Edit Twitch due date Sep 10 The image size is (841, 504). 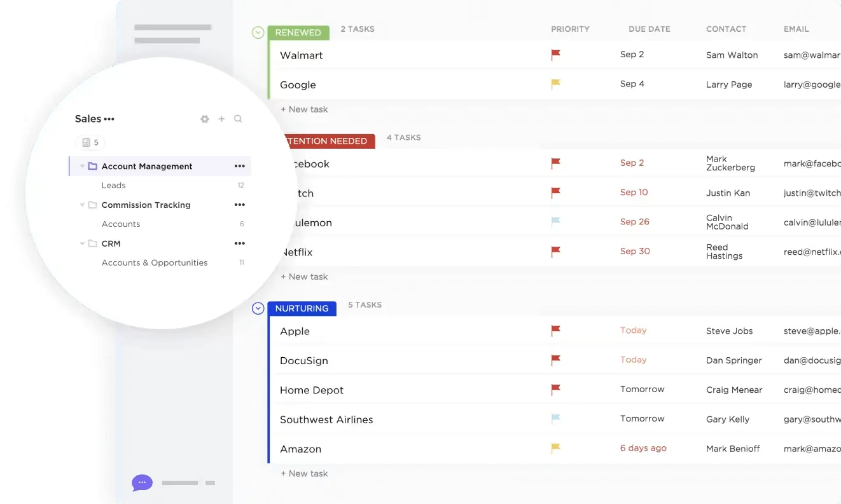(x=634, y=192)
